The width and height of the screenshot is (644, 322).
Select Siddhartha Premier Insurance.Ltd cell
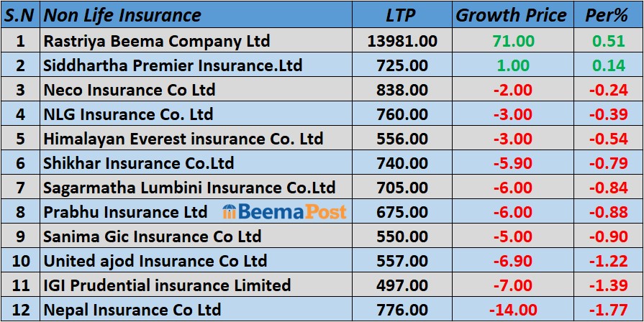(172, 65)
